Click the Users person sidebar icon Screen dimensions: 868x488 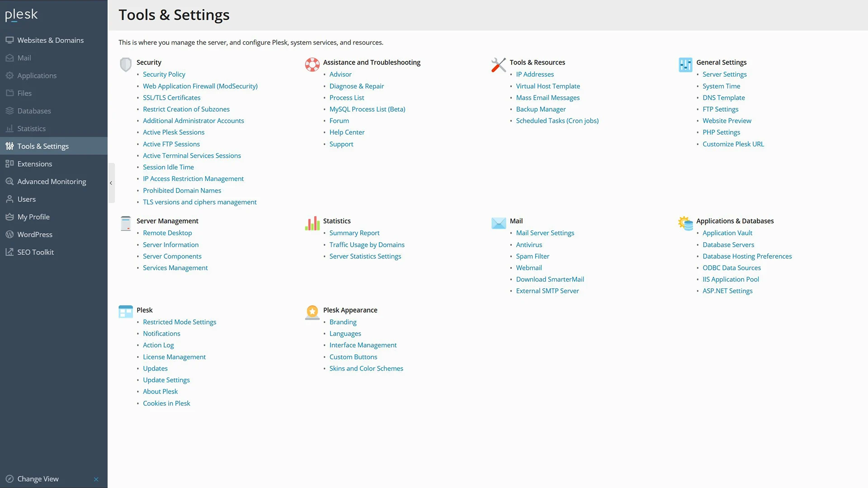[9, 199]
